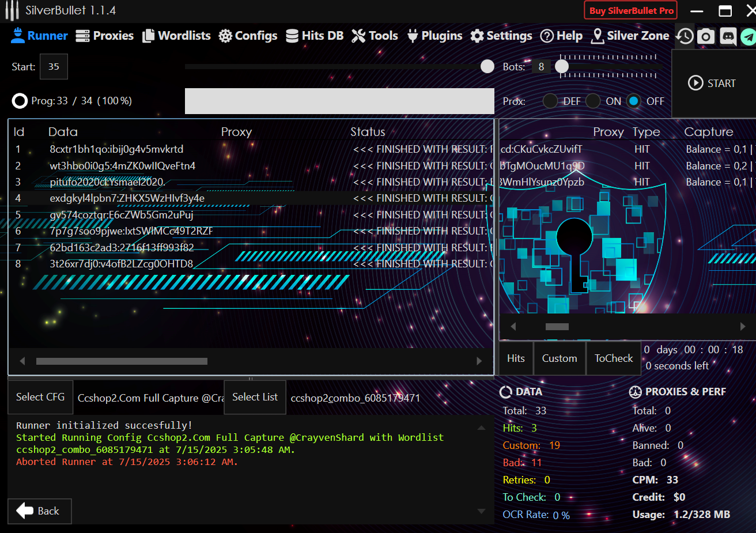Open the Discord link icon

point(728,36)
